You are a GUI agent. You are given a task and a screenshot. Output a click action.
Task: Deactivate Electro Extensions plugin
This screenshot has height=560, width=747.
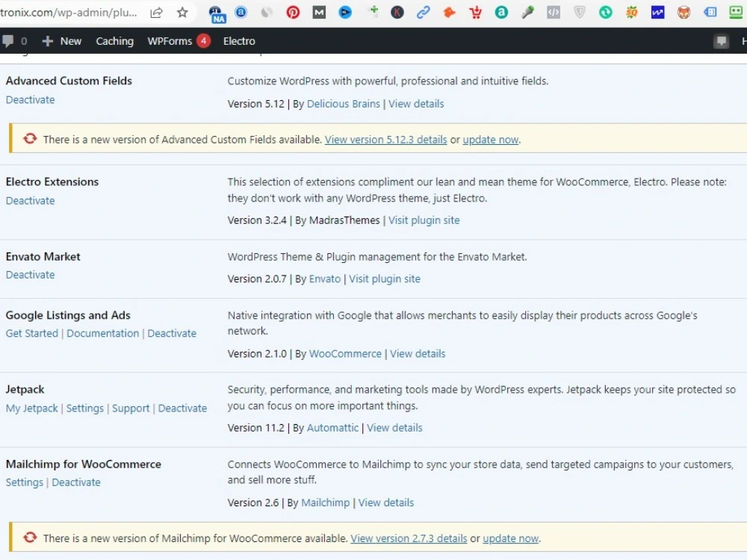point(30,201)
